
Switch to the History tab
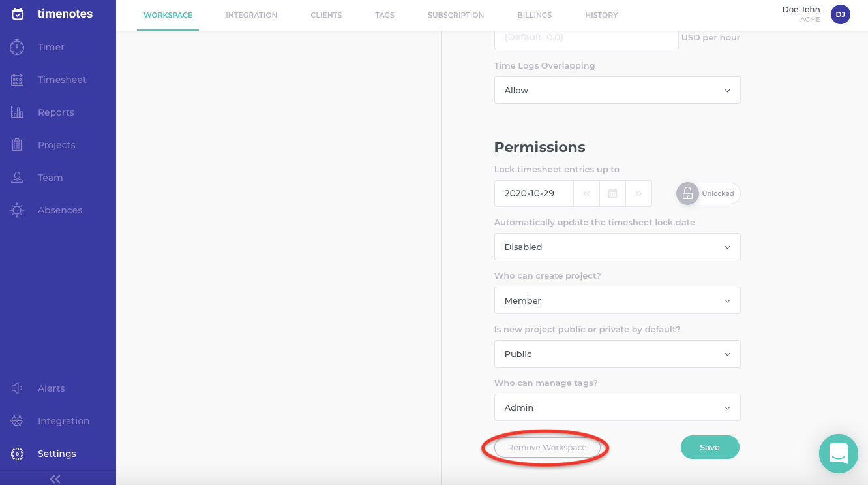coord(601,15)
